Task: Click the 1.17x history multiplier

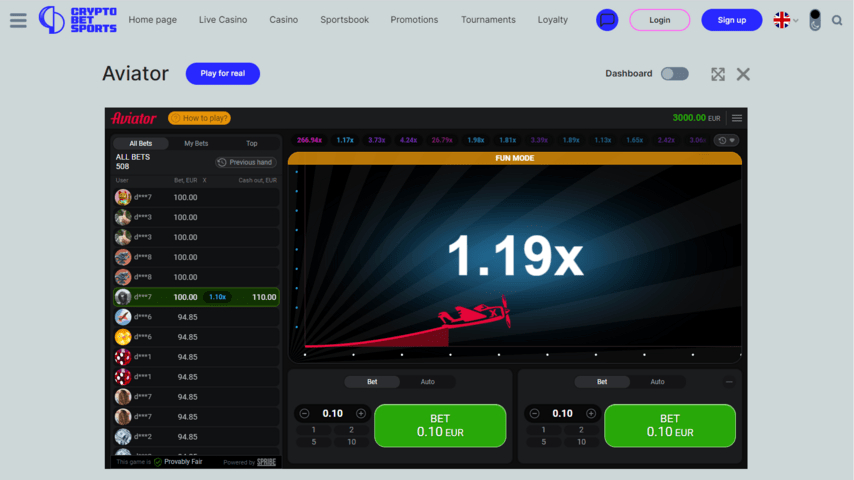Action: pos(345,141)
